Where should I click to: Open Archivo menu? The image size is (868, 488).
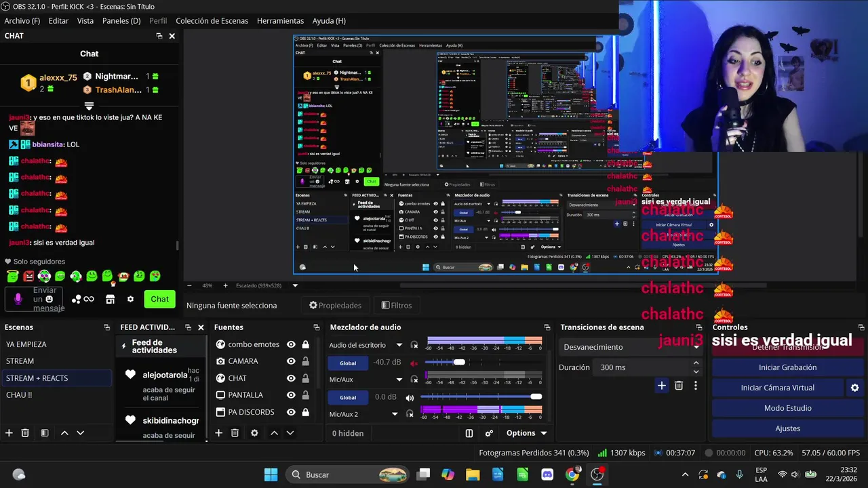pos(22,21)
